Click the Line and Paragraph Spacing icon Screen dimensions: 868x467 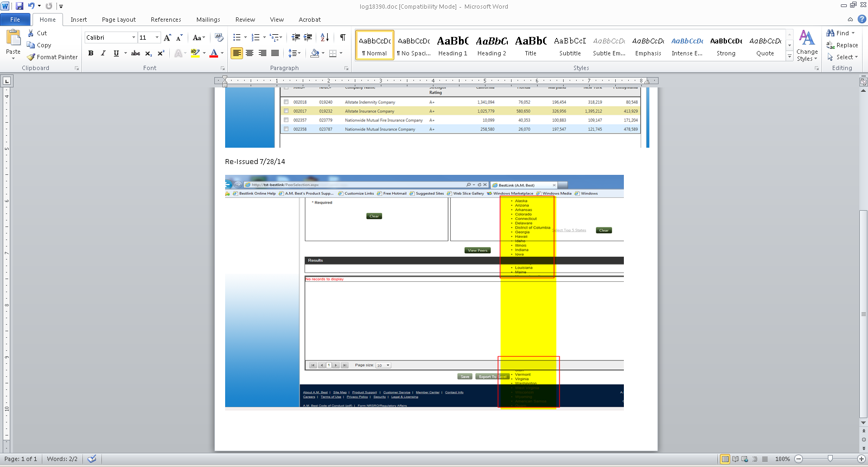[292, 53]
